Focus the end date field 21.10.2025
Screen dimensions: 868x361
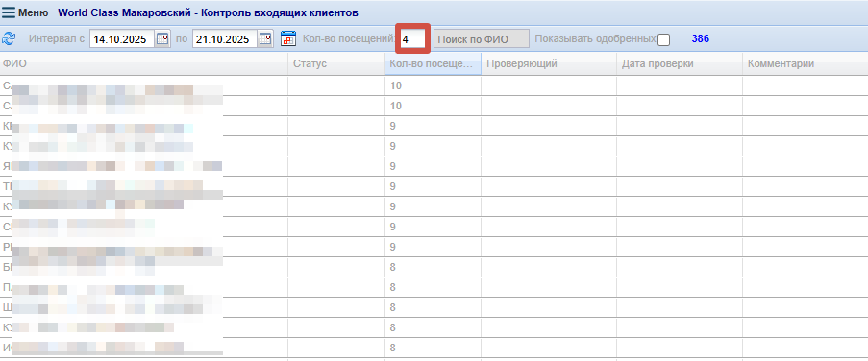[x=225, y=39]
